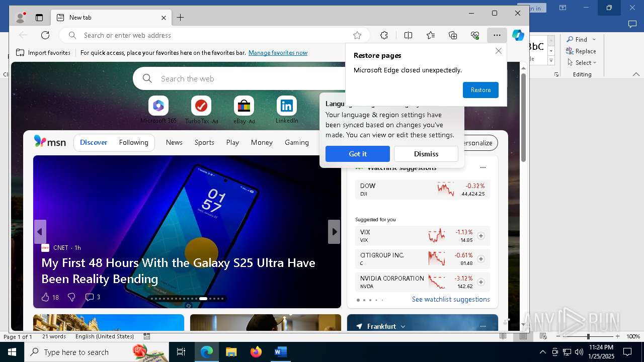644x362 pixels.
Task: Open the Windows Start menu
Action: point(12,352)
